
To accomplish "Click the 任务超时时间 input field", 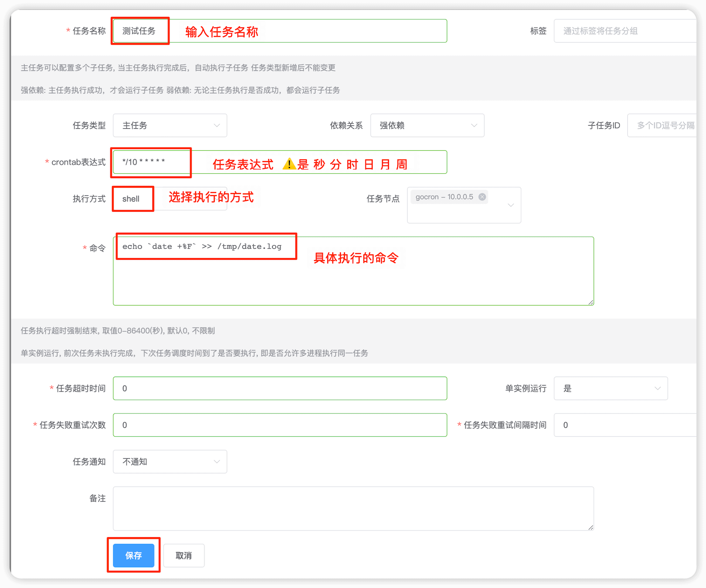I will tap(280, 388).
